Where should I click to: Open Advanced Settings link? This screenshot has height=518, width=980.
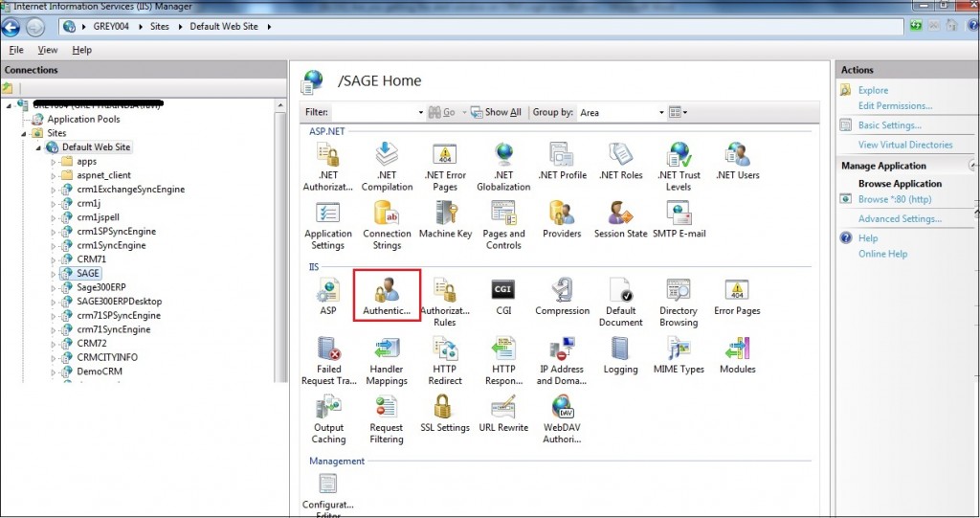[x=900, y=218]
